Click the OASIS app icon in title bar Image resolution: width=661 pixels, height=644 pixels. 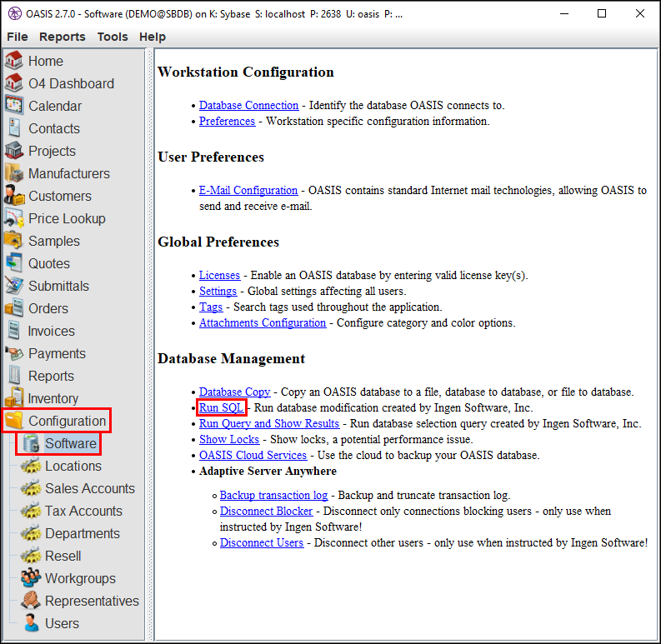click(x=14, y=13)
